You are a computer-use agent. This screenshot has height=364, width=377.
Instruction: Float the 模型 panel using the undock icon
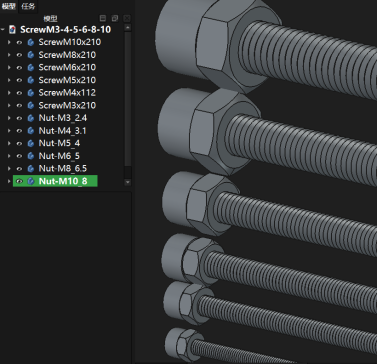[x=115, y=18]
